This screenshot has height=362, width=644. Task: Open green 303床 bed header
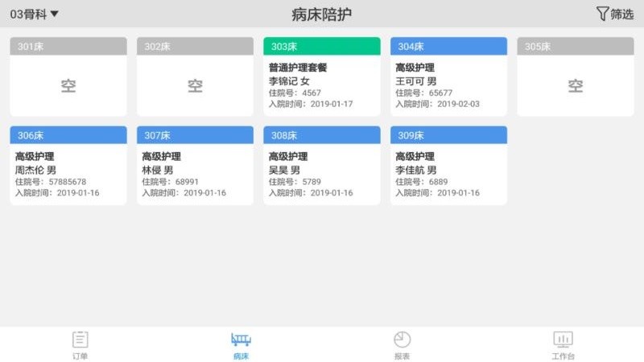(x=321, y=47)
